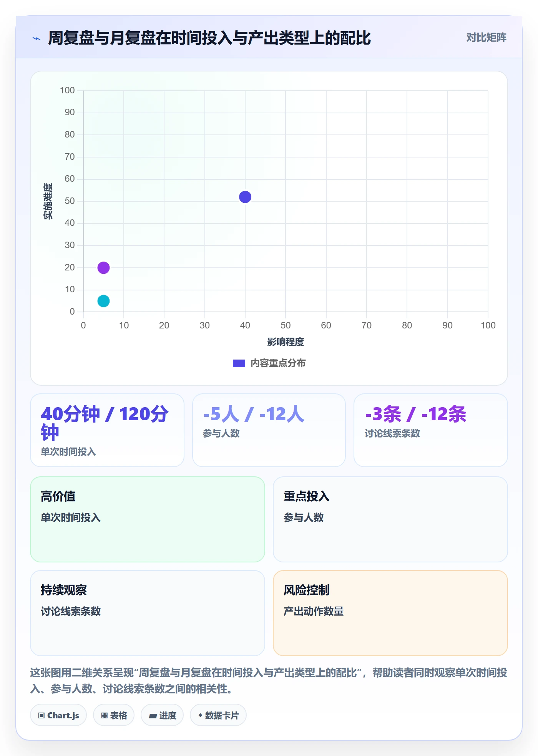This screenshot has height=756, width=538.
Task: Open the 高价值 quadrant card
Action: click(x=148, y=519)
